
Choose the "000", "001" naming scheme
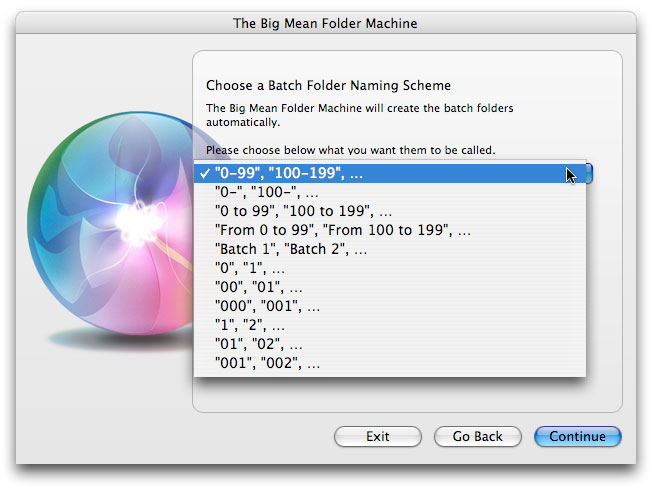click(x=390, y=306)
